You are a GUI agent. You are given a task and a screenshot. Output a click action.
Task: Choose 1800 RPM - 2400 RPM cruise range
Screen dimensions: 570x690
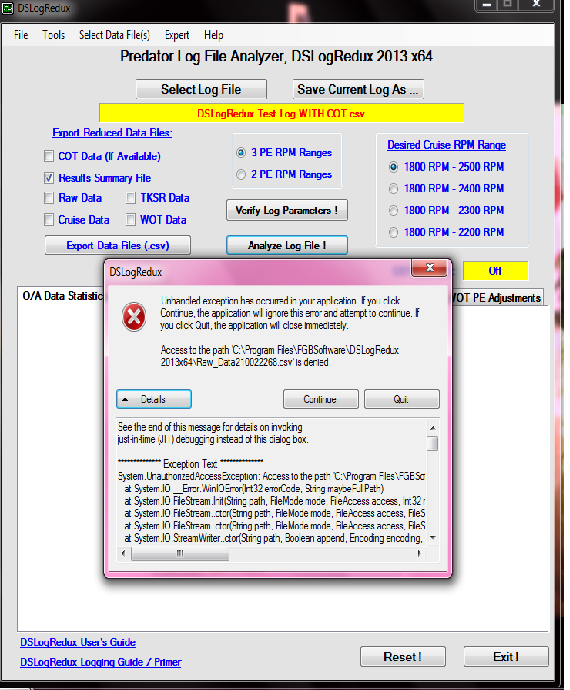coord(393,189)
